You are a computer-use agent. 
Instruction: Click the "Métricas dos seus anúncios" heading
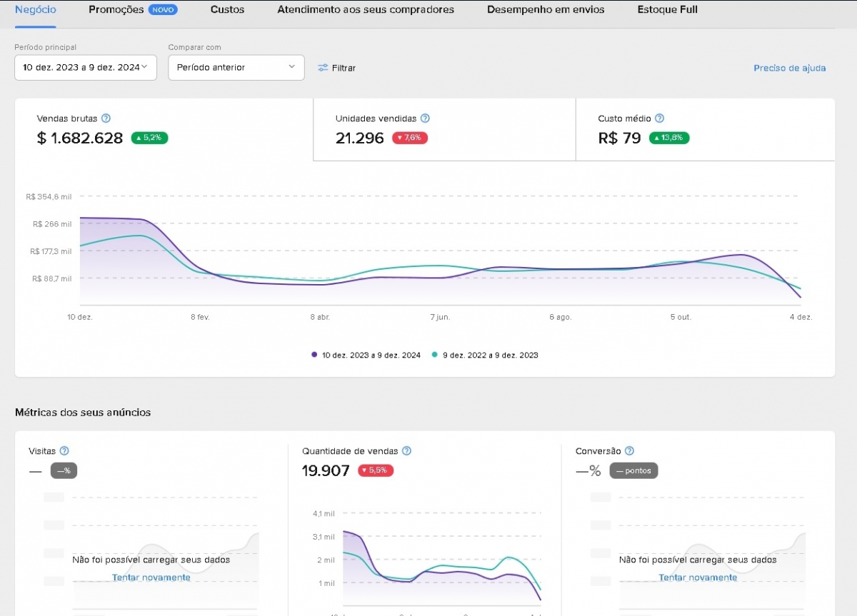coord(83,412)
